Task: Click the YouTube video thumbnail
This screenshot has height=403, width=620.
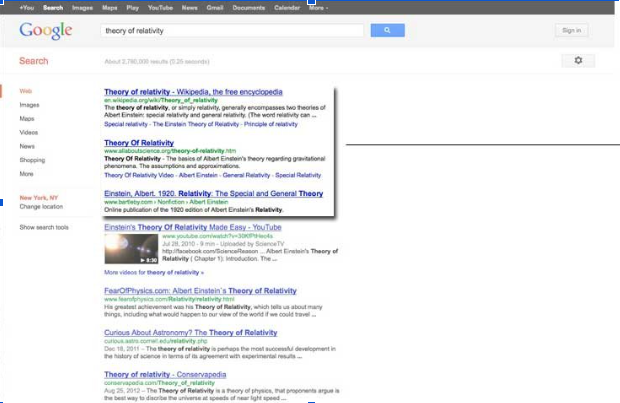Action: click(131, 249)
